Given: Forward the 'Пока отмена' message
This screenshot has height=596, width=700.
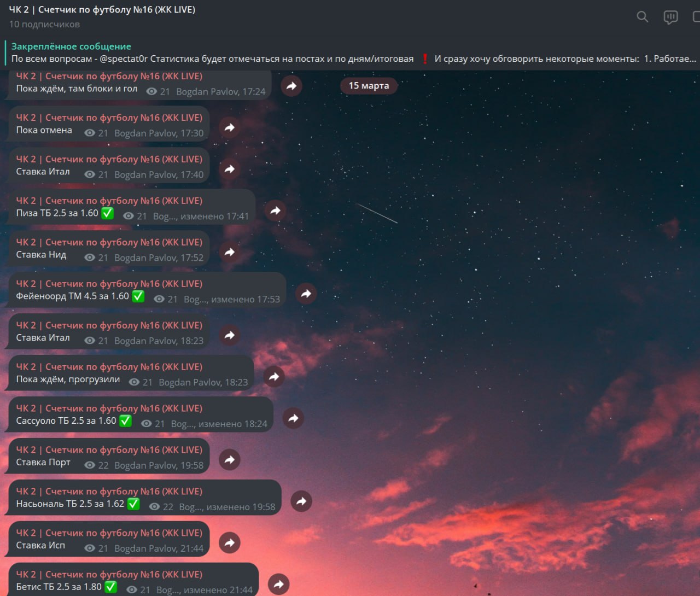Looking at the screenshot, I should [x=230, y=127].
